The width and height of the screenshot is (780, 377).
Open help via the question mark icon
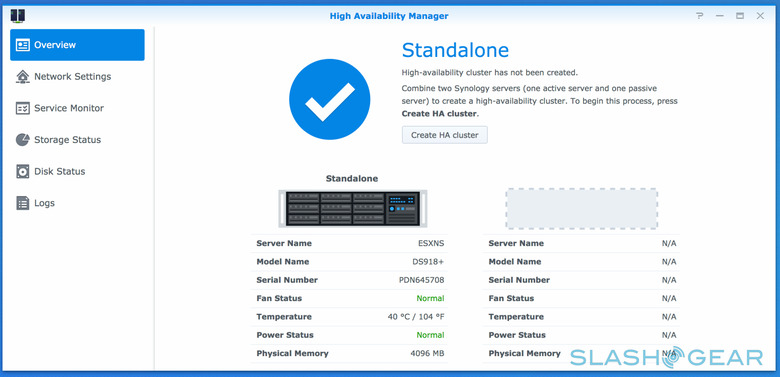(x=700, y=16)
